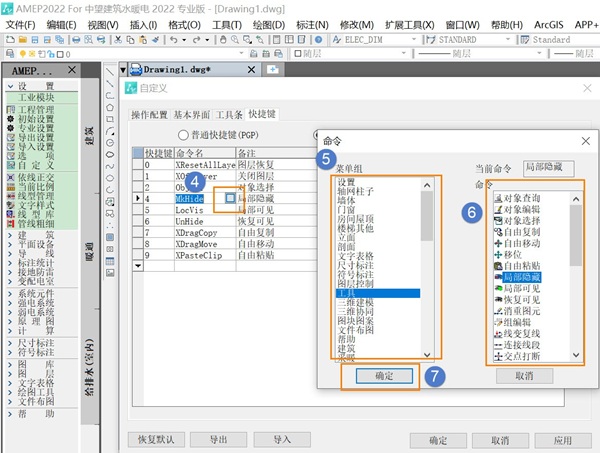600x453 pixels.
Task: Open the STANDARD text style dropdown
Action: (x=508, y=39)
